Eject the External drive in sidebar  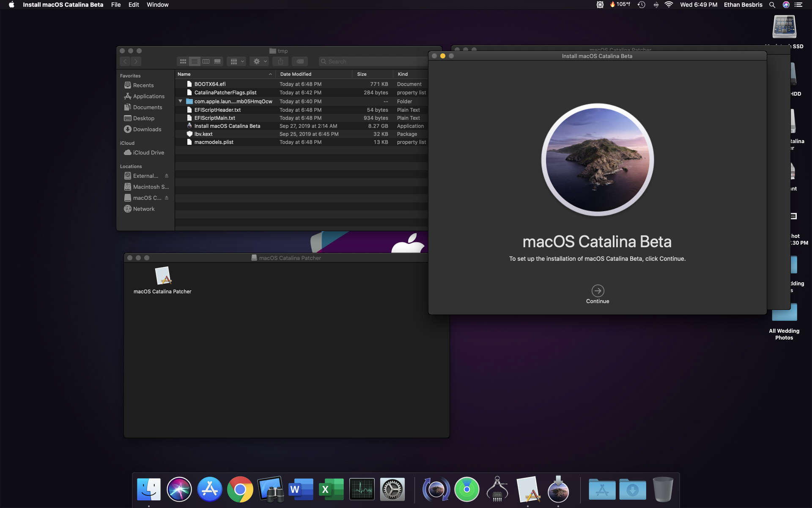pos(167,176)
